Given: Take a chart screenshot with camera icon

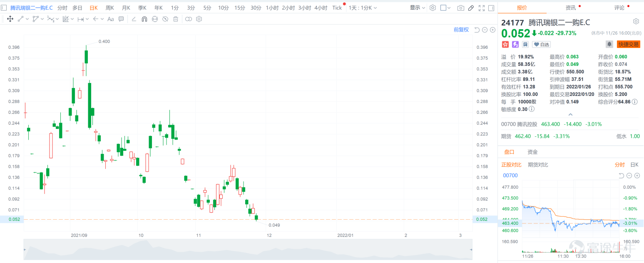Looking at the screenshot, I should click(x=460, y=8).
